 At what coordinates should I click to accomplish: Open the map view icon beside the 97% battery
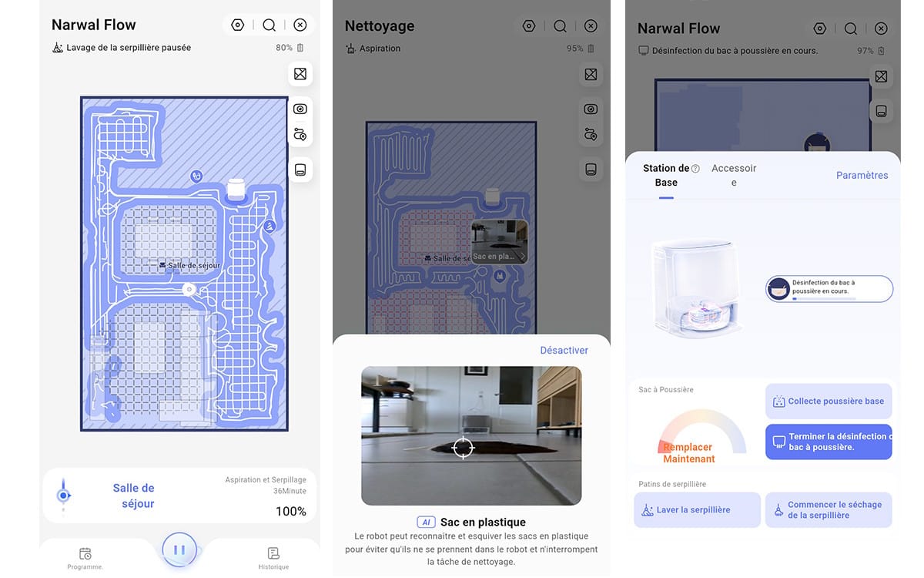click(882, 76)
